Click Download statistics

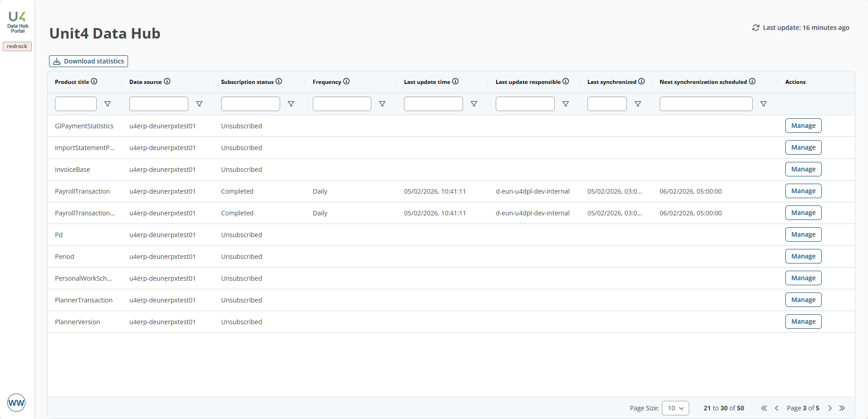coord(88,61)
